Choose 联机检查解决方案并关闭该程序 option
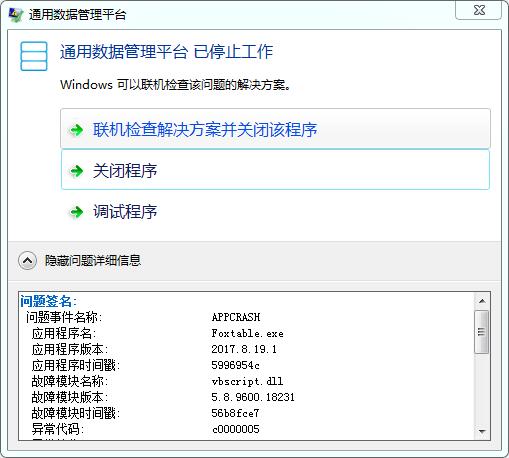The width and height of the screenshot is (509, 458). pyautogui.click(x=275, y=129)
